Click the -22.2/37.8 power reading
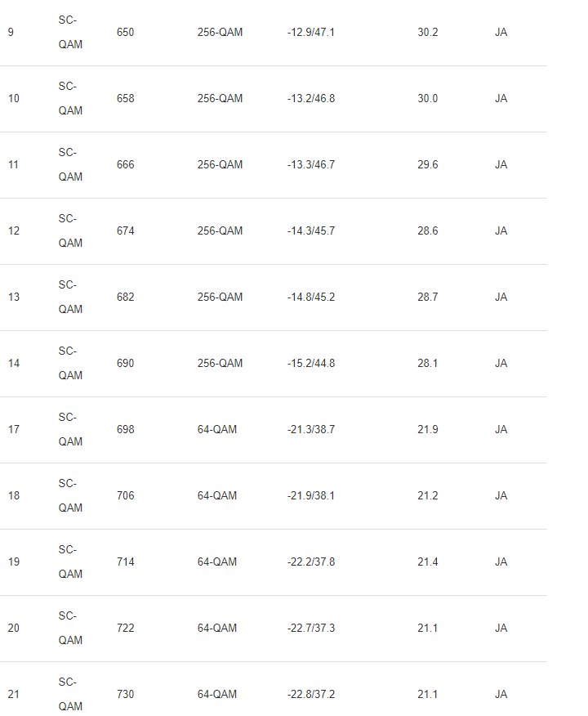588x716 pixels. click(311, 562)
